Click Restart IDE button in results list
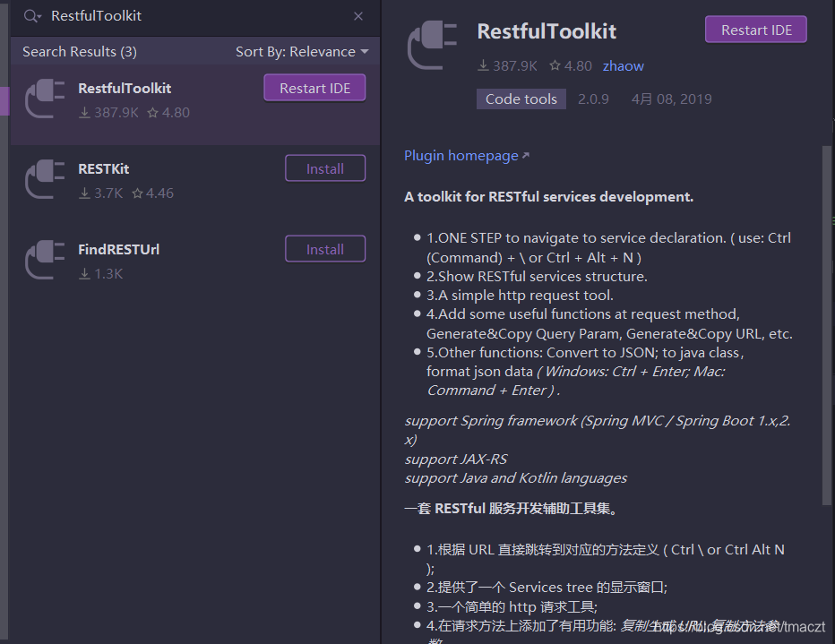Image resolution: width=835 pixels, height=644 pixels. point(314,88)
